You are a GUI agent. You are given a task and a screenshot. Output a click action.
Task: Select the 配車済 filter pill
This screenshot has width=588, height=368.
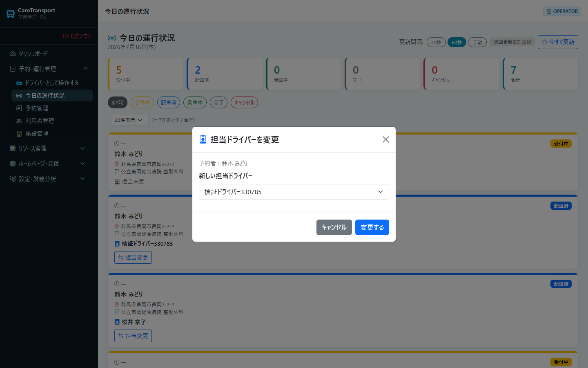click(169, 103)
